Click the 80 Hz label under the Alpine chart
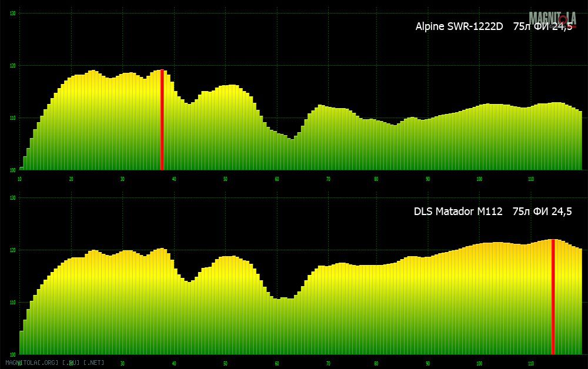The width and height of the screenshot is (588, 369). [x=376, y=179]
